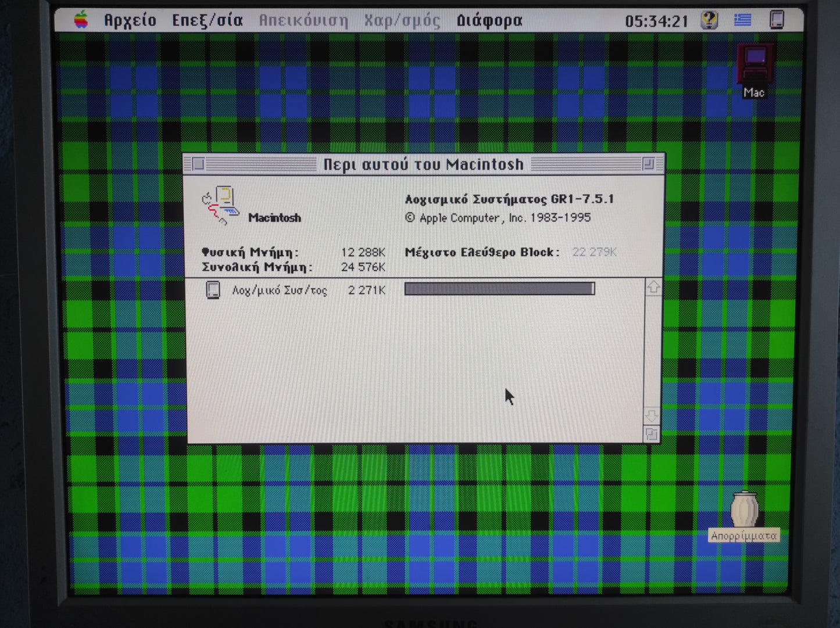The height and width of the screenshot is (628, 840).
Task: Click the Greek flag keyboard layout icon
Action: pos(742,20)
